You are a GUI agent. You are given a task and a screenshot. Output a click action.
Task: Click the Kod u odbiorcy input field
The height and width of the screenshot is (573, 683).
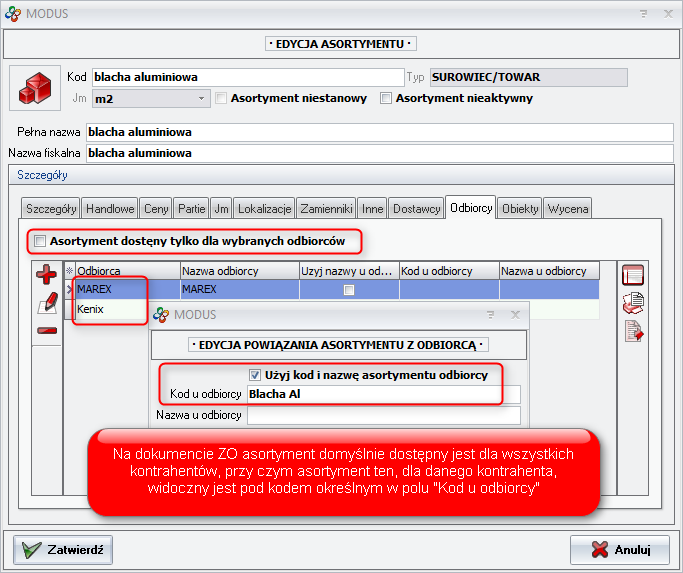click(x=383, y=394)
